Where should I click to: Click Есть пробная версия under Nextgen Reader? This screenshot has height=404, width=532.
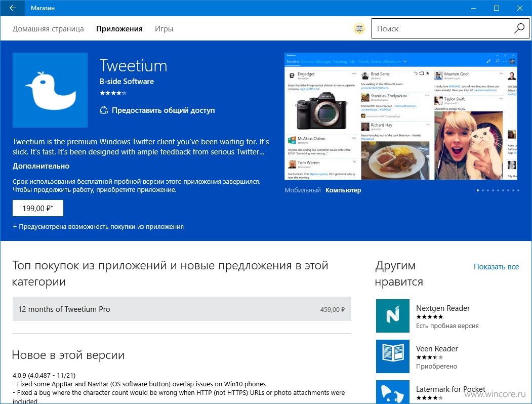[447, 326]
